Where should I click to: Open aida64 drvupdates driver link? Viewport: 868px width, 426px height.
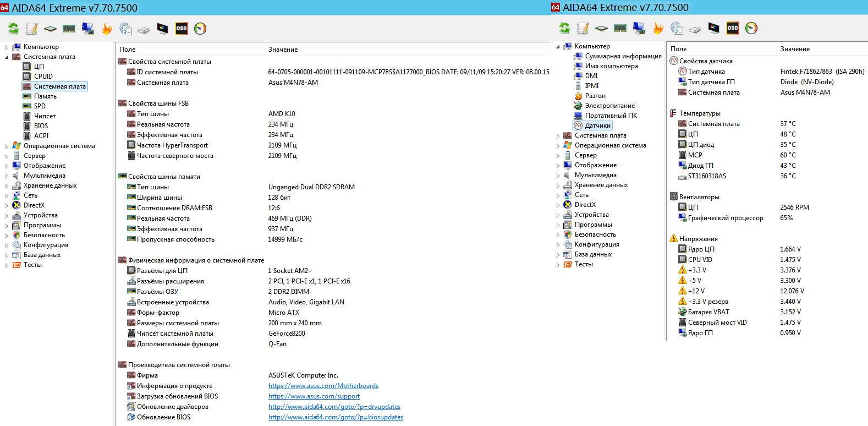pos(334,407)
